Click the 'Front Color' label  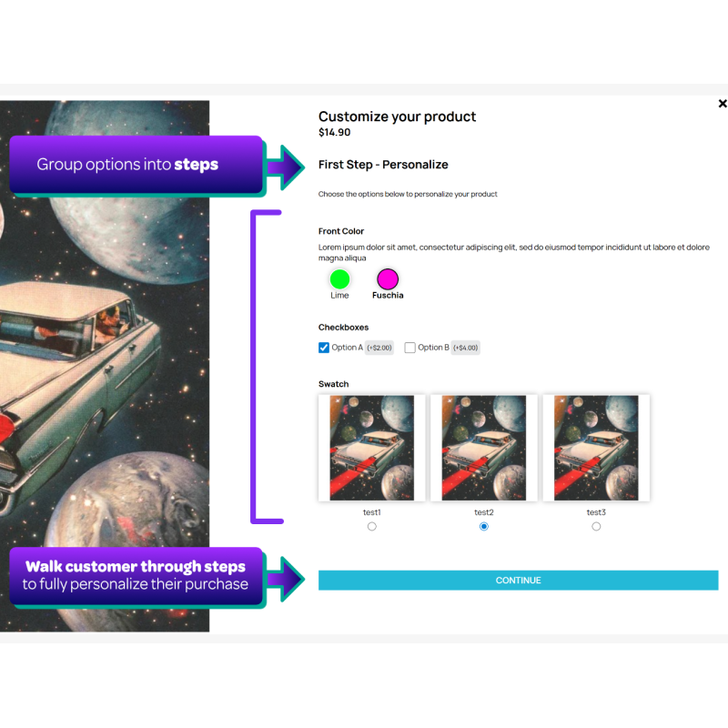(341, 231)
